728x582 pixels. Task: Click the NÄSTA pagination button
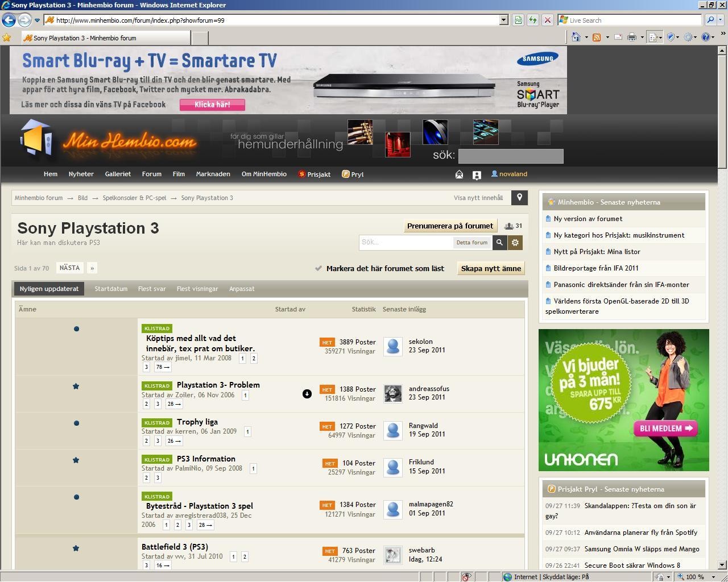point(69,268)
